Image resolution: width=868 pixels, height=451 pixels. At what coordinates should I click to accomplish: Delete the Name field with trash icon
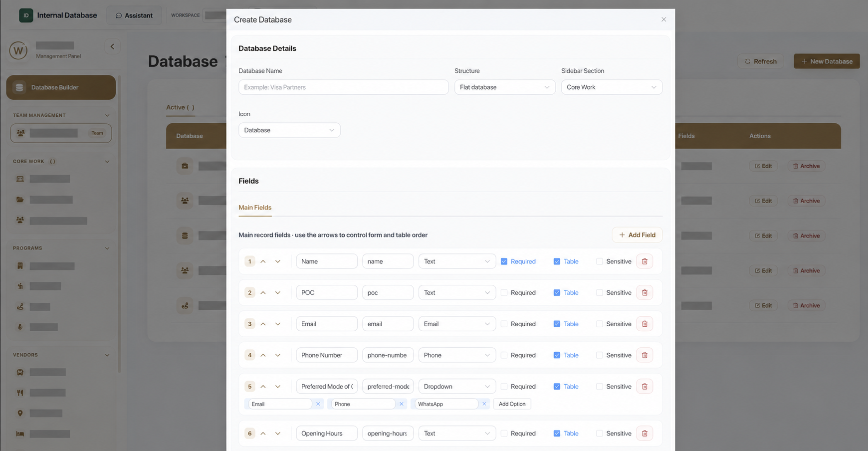pos(645,261)
